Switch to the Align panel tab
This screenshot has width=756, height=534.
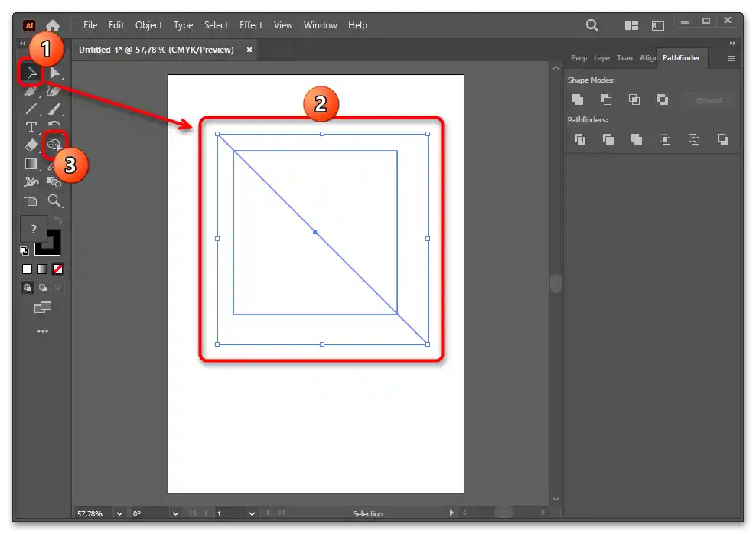point(647,58)
